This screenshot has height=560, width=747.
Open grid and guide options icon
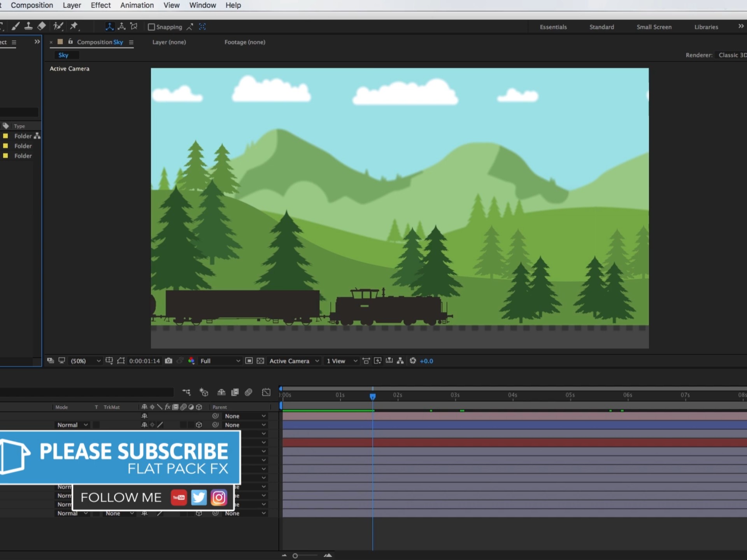coord(109,360)
